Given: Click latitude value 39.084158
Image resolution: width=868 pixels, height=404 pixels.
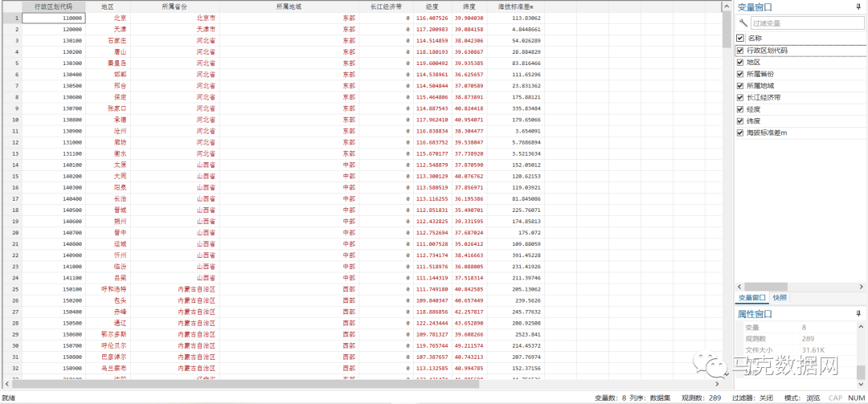Looking at the screenshot, I should 469,30.
